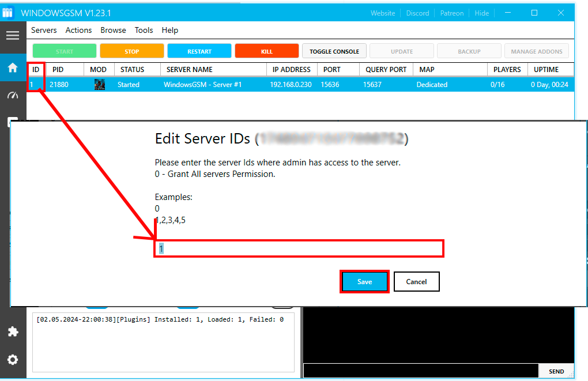Maximize the WindowsGSM window
Image resolution: width=588 pixels, height=381 pixels.
[x=534, y=13]
